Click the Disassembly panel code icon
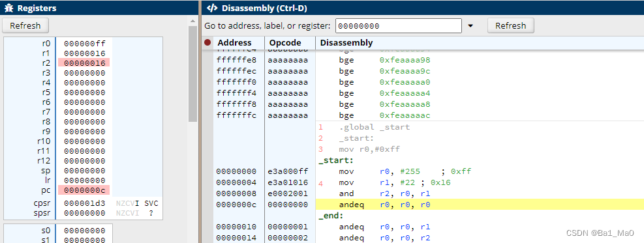Viewport: 644px width, 243px height. coord(212,8)
